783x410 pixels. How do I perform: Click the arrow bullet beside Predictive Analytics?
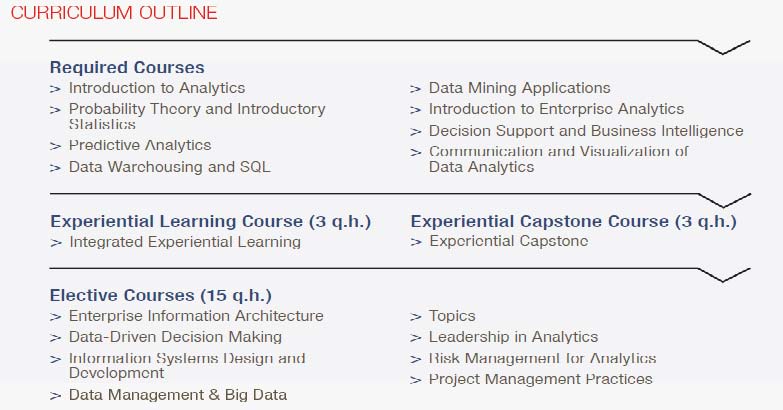point(55,146)
